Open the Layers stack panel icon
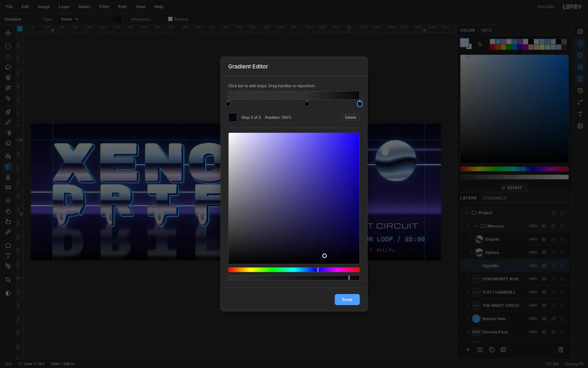 pos(580,67)
